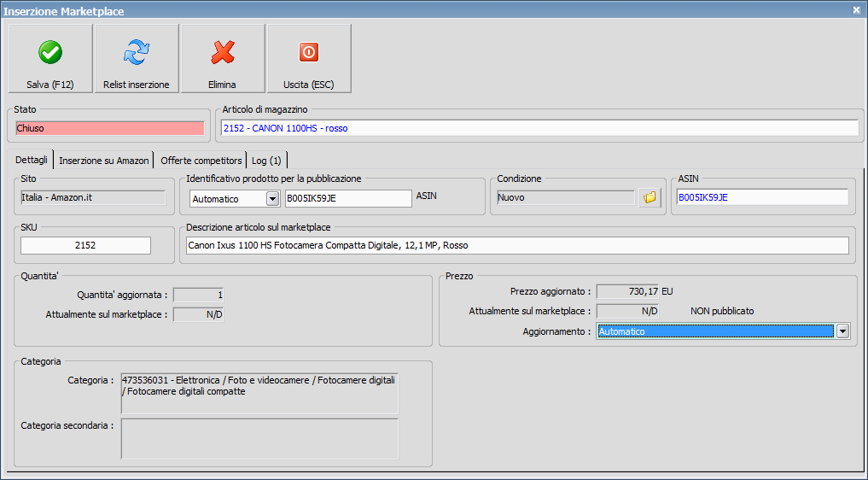868x480 pixels.
Task: Click the Prezzo aggiornato : label
Action: [551, 291]
